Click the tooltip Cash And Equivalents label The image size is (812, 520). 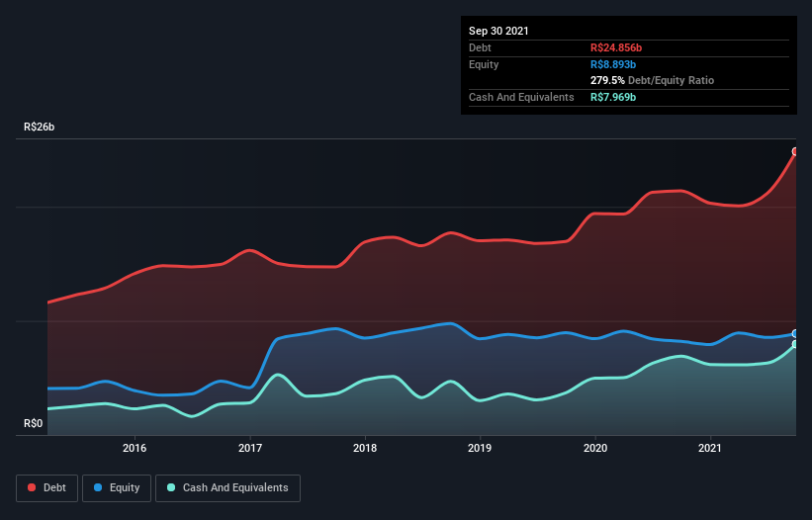tap(521, 97)
